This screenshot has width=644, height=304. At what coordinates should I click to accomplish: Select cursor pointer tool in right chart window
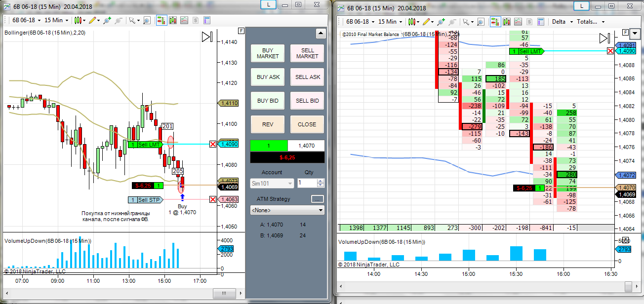click(466, 22)
